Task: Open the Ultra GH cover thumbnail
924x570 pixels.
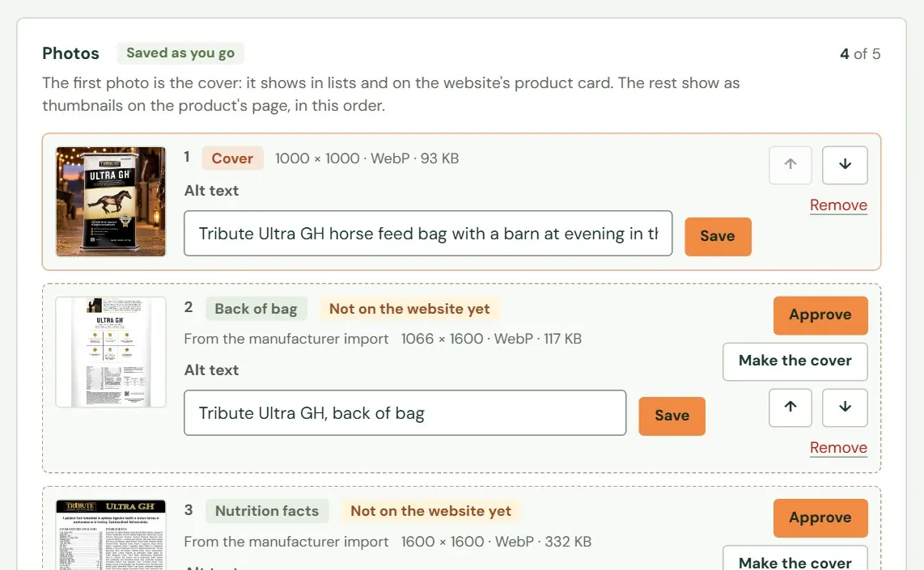Action: (x=111, y=201)
